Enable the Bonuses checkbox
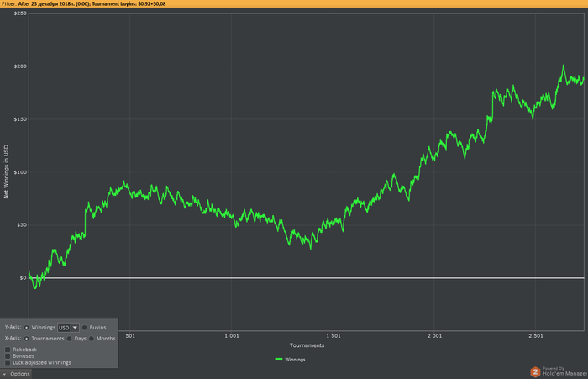Image resolution: width=588 pixels, height=379 pixels. 8,355
